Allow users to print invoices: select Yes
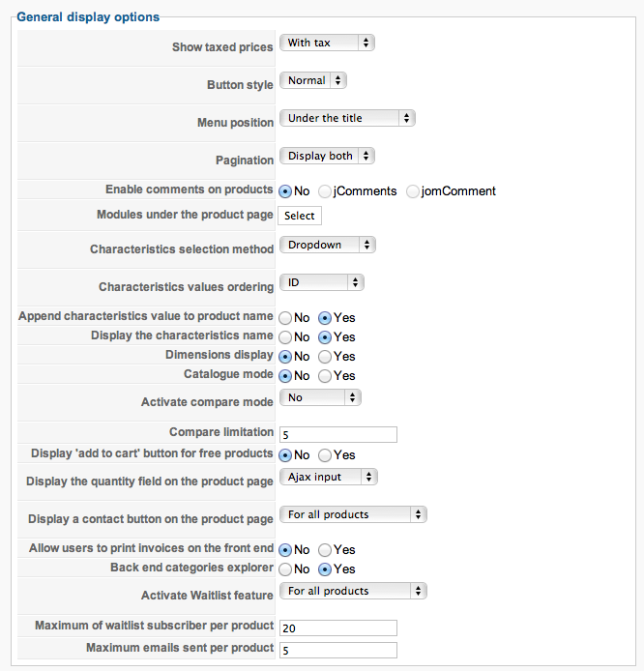The image size is (644, 671). click(x=326, y=550)
